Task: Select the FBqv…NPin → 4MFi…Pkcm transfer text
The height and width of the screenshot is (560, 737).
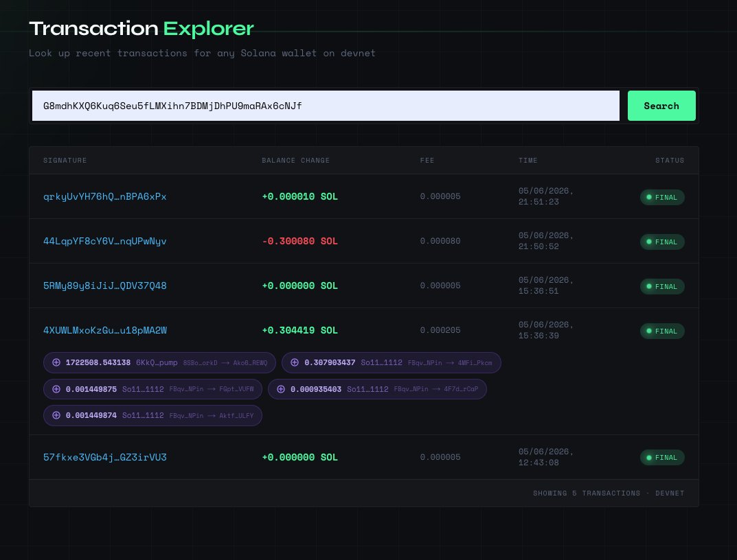Action: click(x=450, y=362)
